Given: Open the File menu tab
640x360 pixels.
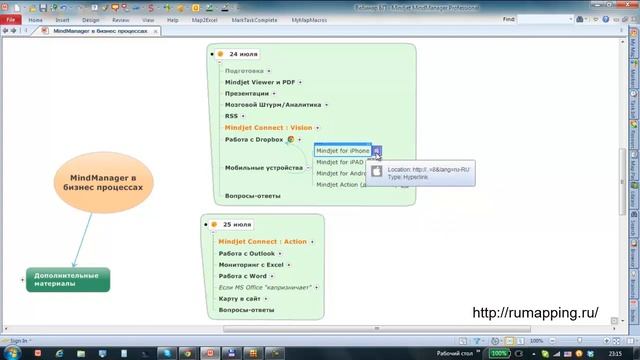Looking at the screenshot, I should pos(11,20).
